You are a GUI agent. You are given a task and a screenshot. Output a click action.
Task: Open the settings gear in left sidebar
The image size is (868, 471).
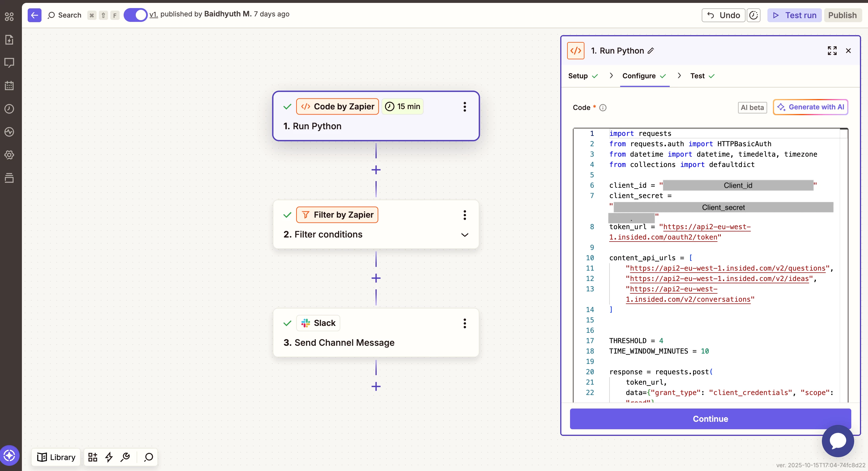click(x=9, y=155)
